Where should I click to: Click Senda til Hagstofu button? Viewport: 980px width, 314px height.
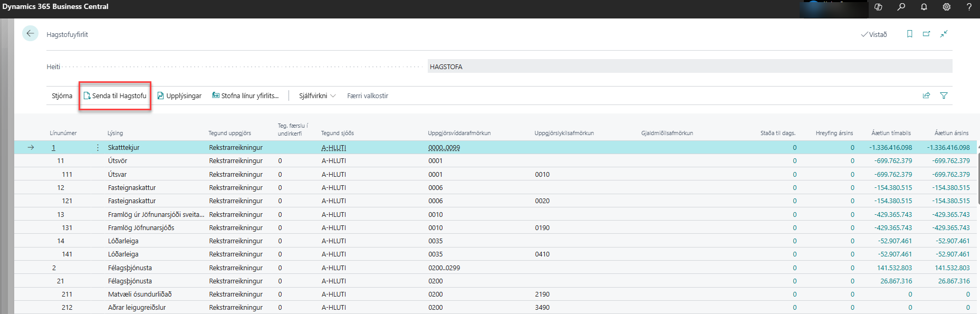(115, 96)
